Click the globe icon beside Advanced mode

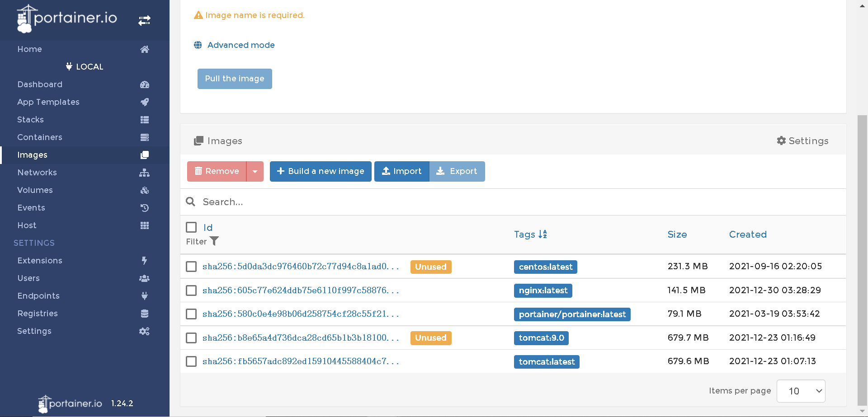coord(198,45)
